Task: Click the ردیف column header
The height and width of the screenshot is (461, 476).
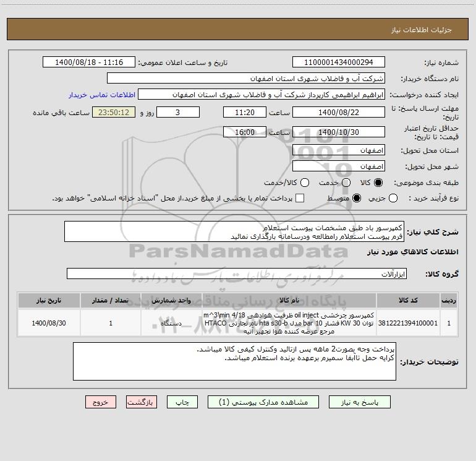Action: click(449, 300)
